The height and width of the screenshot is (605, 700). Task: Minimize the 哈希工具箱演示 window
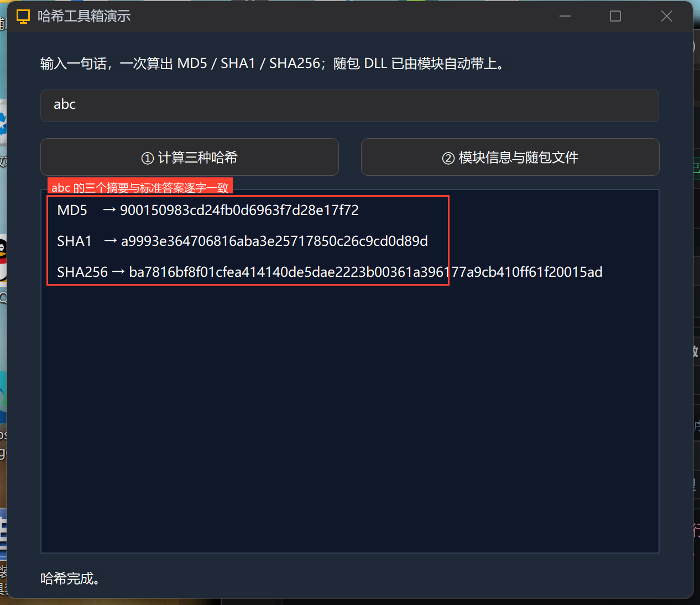coord(565,16)
